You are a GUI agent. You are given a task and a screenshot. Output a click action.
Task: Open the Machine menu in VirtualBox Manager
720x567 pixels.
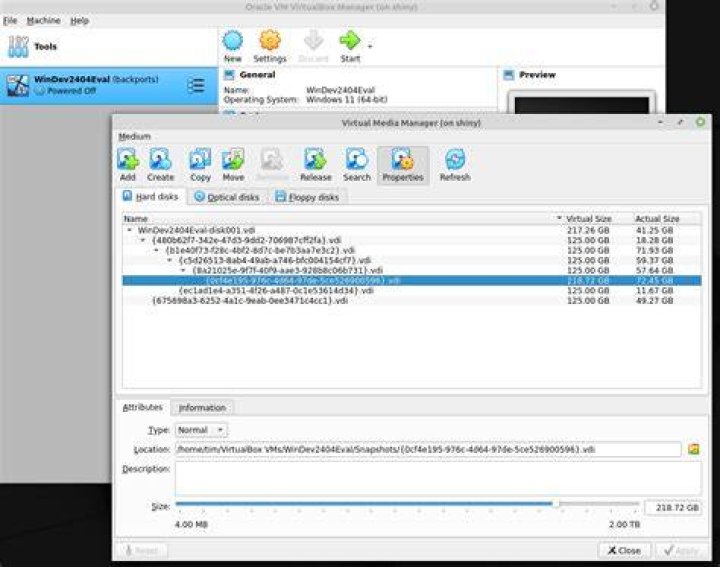coord(44,21)
